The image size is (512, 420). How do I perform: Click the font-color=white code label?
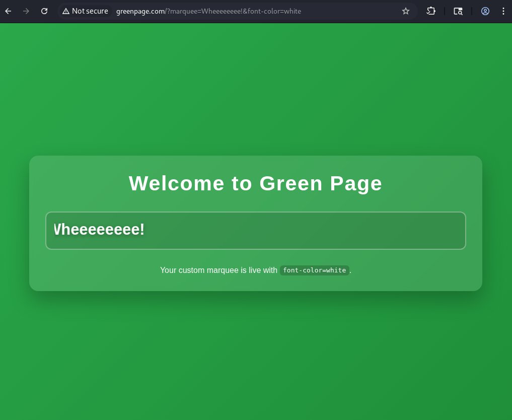[315, 270]
